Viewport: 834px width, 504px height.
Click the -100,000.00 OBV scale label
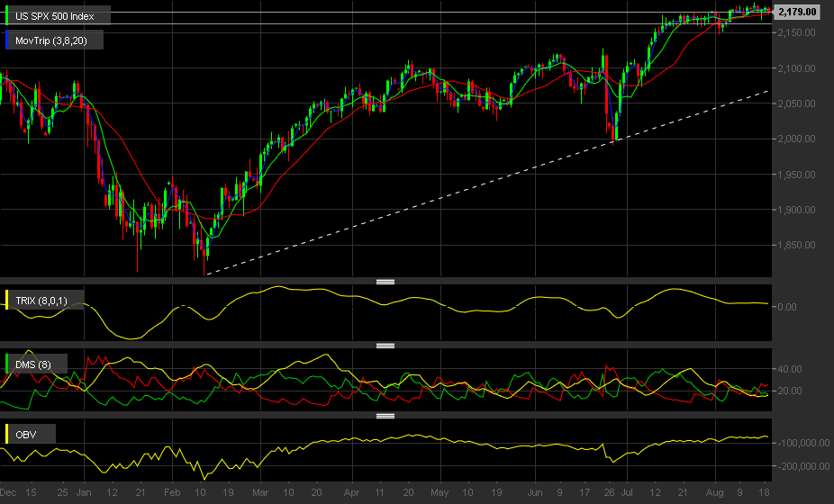pos(803,443)
